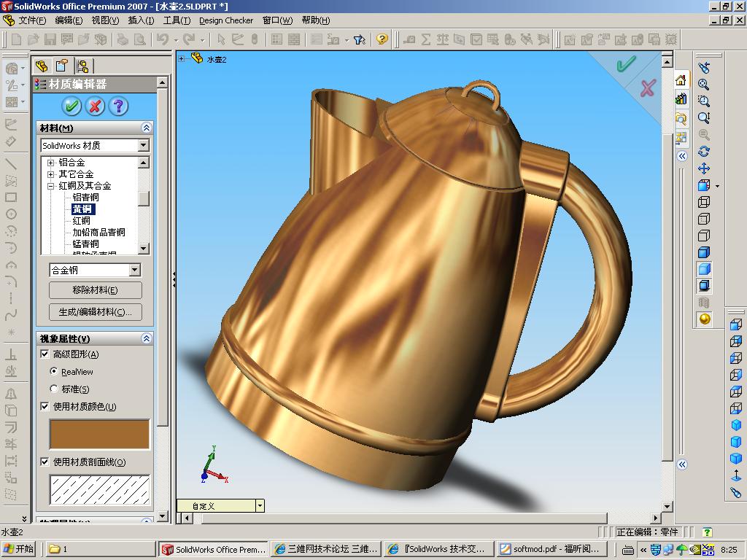
Task: Confirm with green check in viewport corner
Action: click(x=625, y=63)
